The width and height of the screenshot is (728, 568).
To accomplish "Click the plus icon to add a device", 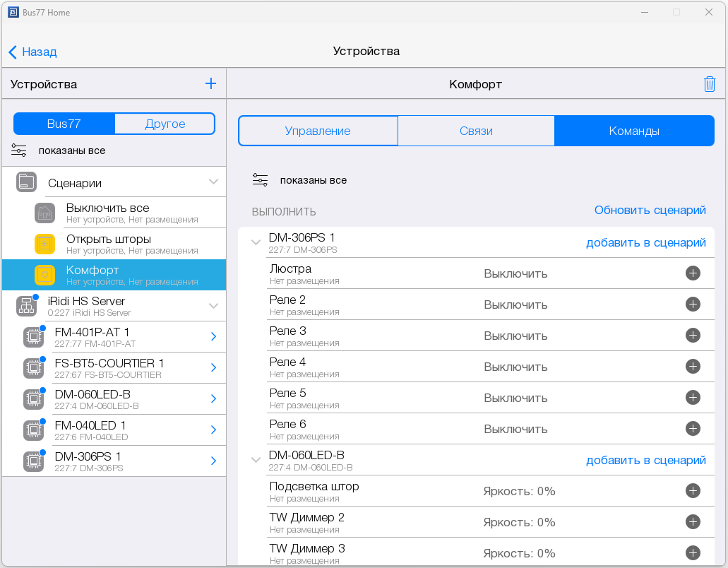I will tap(210, 84).
